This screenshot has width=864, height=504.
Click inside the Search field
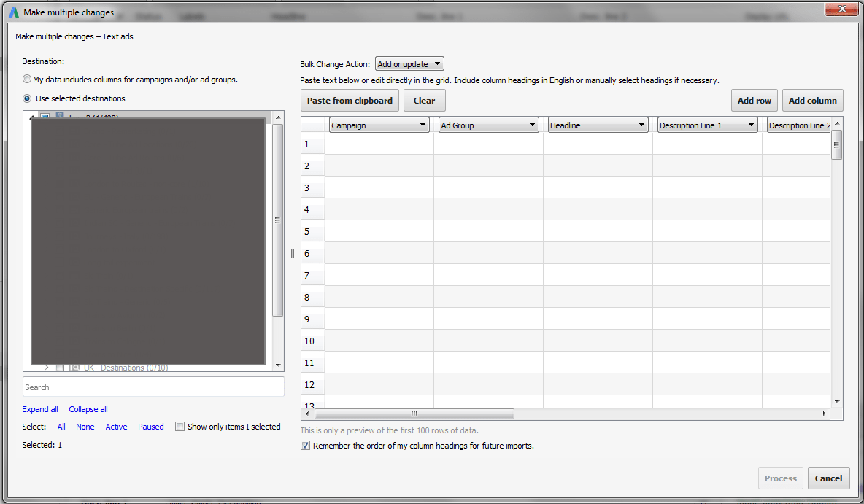pos(153,387)
